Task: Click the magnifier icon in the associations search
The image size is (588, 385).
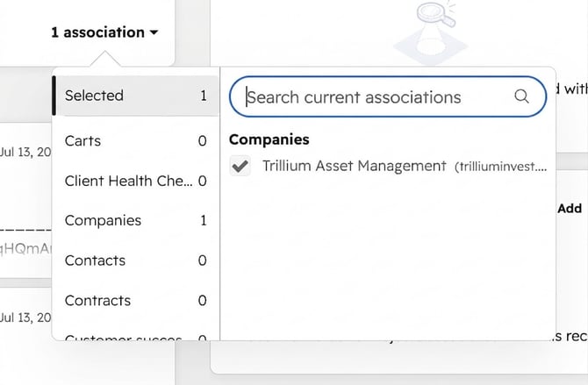Action: coord(521,96)
